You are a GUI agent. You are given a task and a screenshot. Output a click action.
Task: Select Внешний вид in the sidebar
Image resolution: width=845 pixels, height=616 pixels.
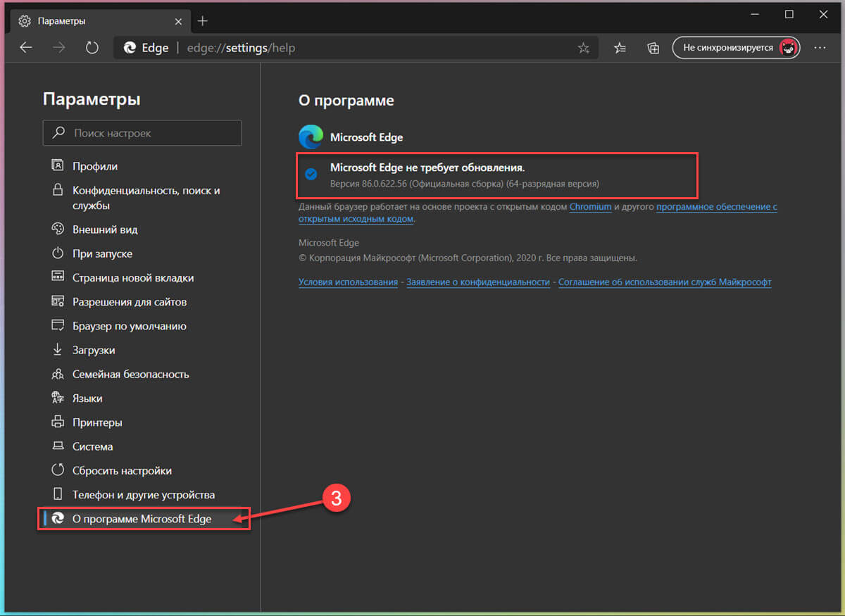pos(105,230)
